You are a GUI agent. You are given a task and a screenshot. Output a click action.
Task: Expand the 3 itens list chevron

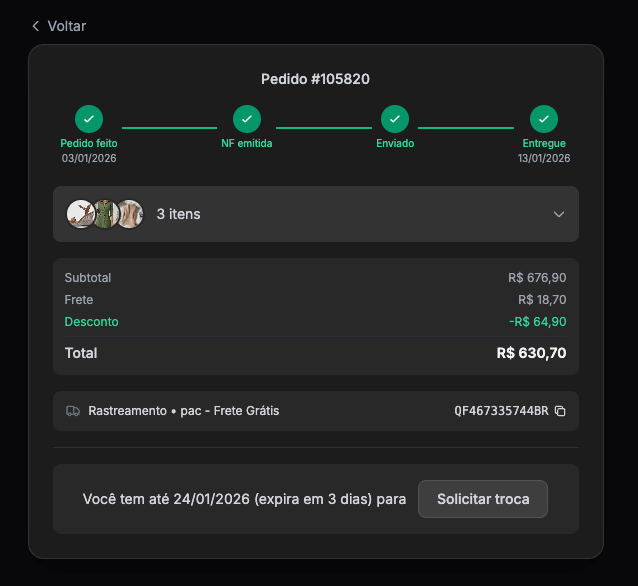coord(559,214)
